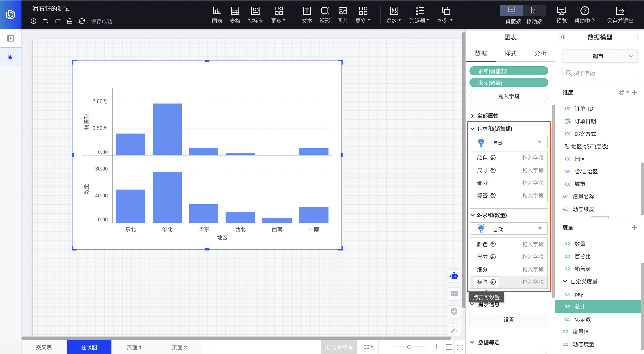Open the 交叉表 page tab
Image resolution: width=644 pixels, height=354 pixels.
coord(44,347)
